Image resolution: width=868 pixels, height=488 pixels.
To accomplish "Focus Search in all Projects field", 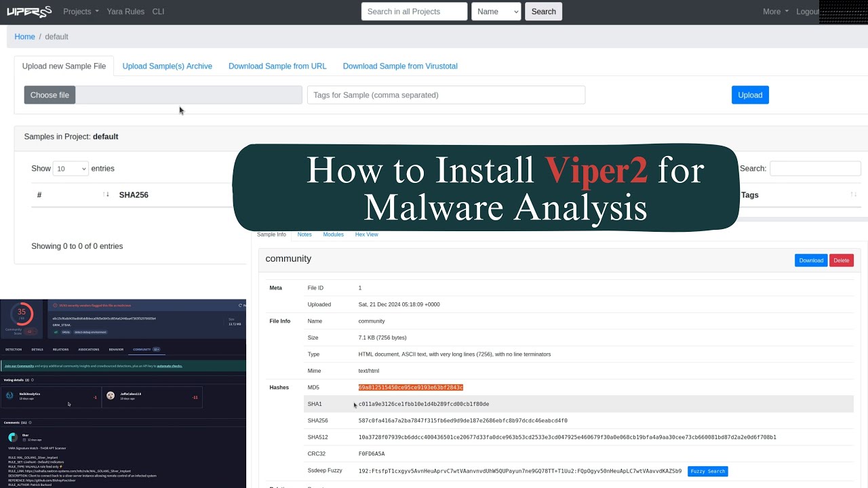I will pyautogui.click(x=414, y=12).
